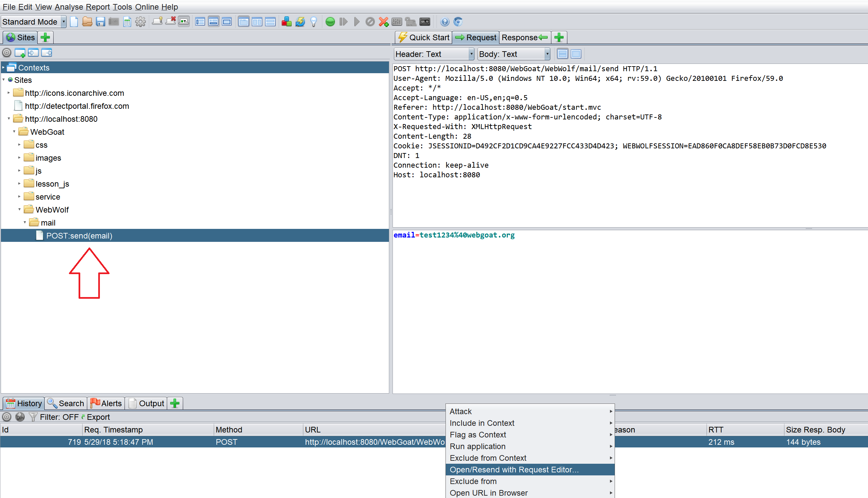Expand the http://icons.iconarchive.com node

pos(9,93)
